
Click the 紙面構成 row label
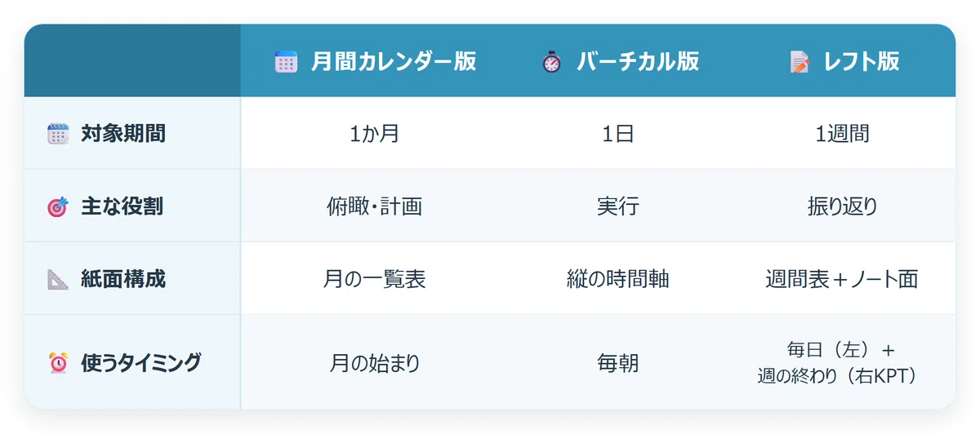coord(123,279)
